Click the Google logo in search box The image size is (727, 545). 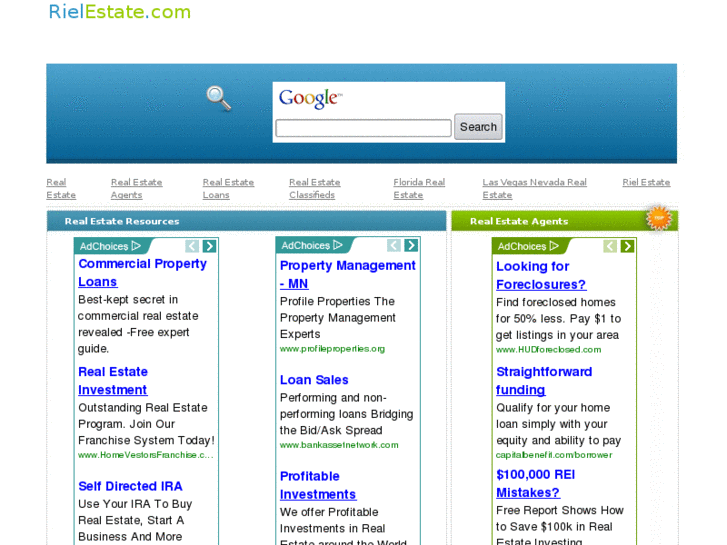click(x=310, y=98)
